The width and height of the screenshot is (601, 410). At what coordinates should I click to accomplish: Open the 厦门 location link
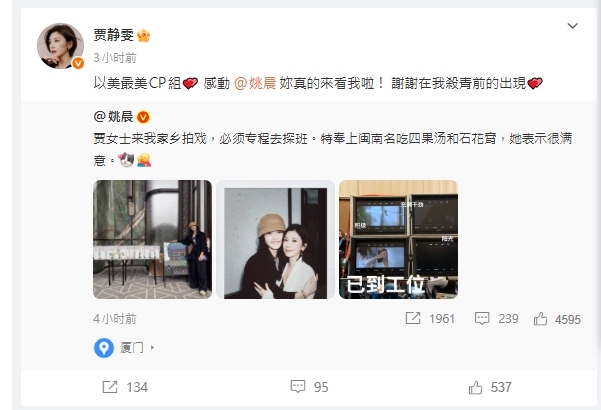pos(132,348)
